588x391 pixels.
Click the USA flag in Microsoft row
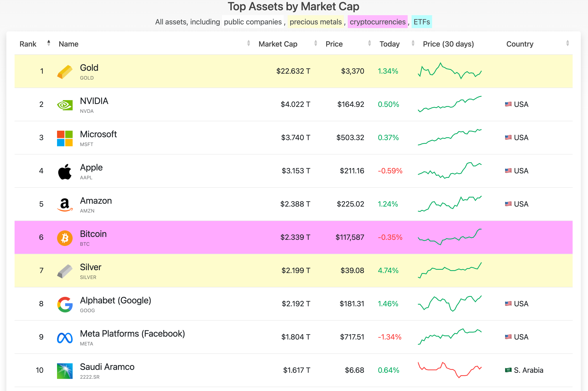(x=508, y=137)
